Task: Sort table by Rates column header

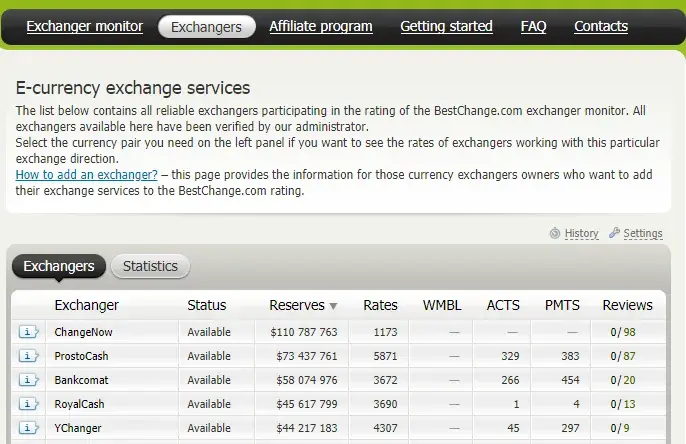Action: [x=380, y=305]
